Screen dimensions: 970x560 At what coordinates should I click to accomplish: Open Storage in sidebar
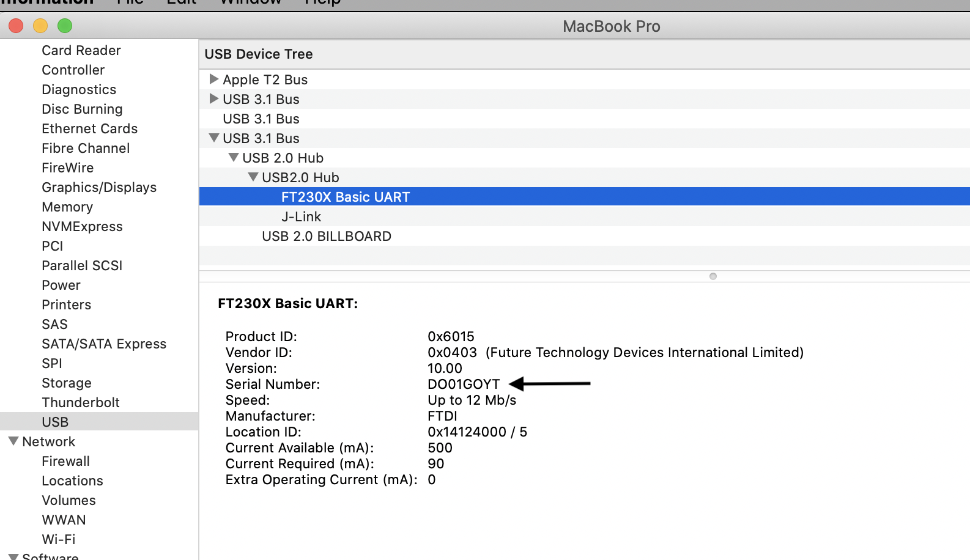(x=67, y=383)
